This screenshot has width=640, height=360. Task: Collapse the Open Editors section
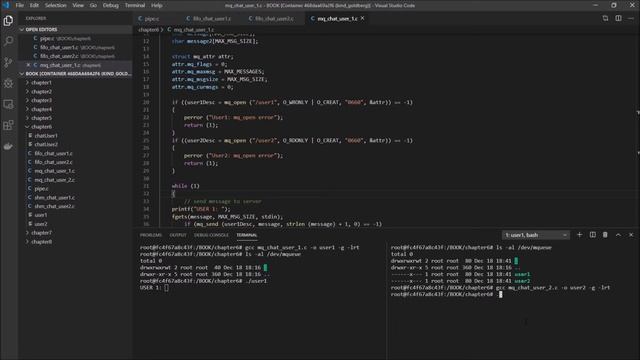pos(76,29)
